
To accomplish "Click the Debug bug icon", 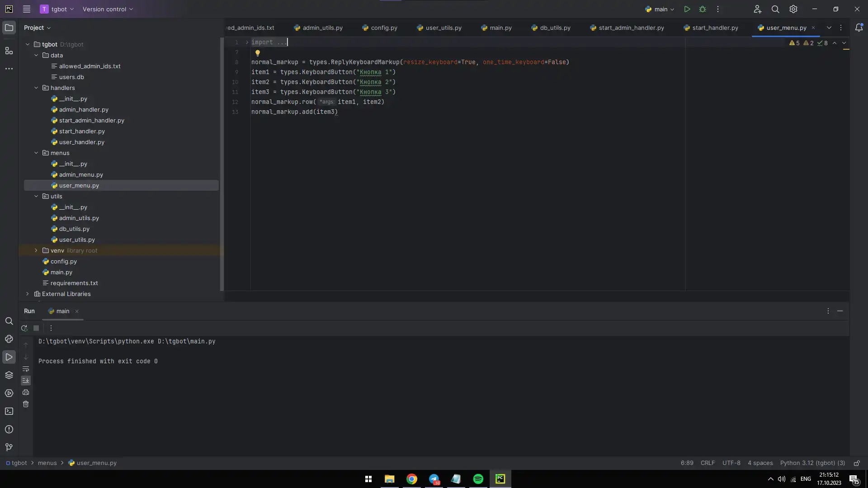I will (x=703, y=9).
